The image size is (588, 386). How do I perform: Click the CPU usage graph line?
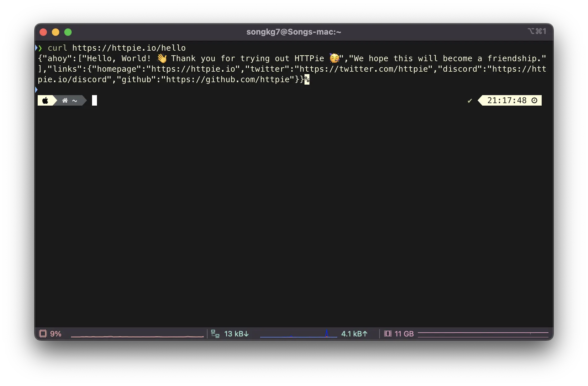point(137,336)
